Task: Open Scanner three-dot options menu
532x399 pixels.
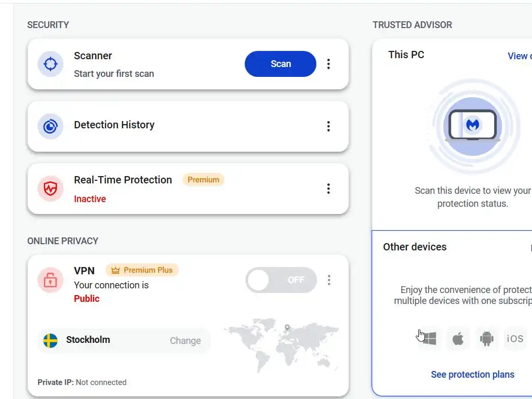Action: coord(328,64)
